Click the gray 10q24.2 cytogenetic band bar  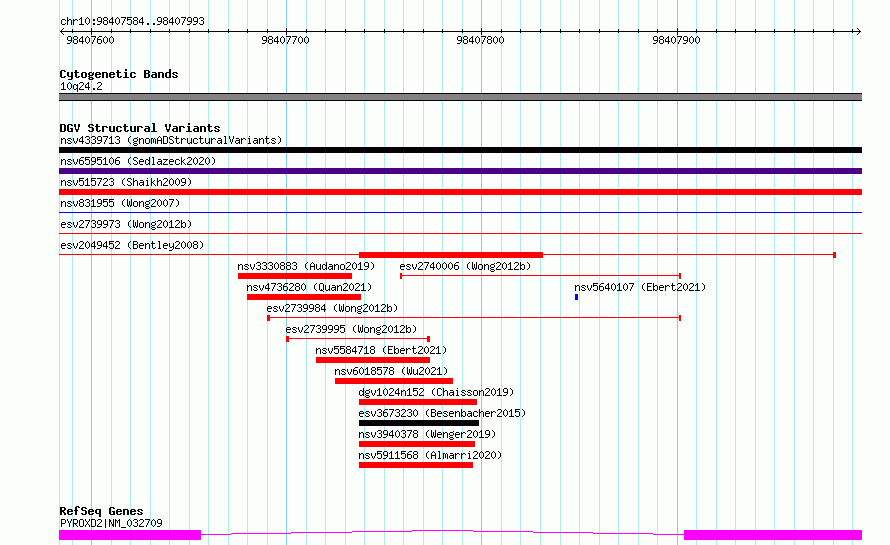tap(460, 97)
